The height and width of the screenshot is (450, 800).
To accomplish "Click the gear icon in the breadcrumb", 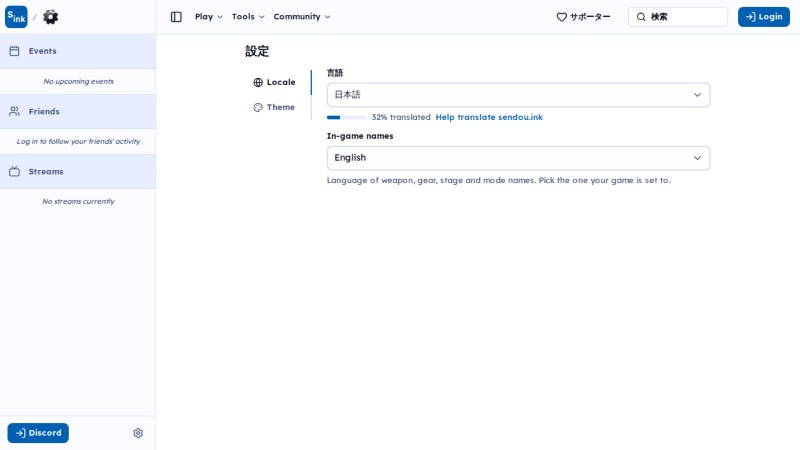I will [51, 17].
